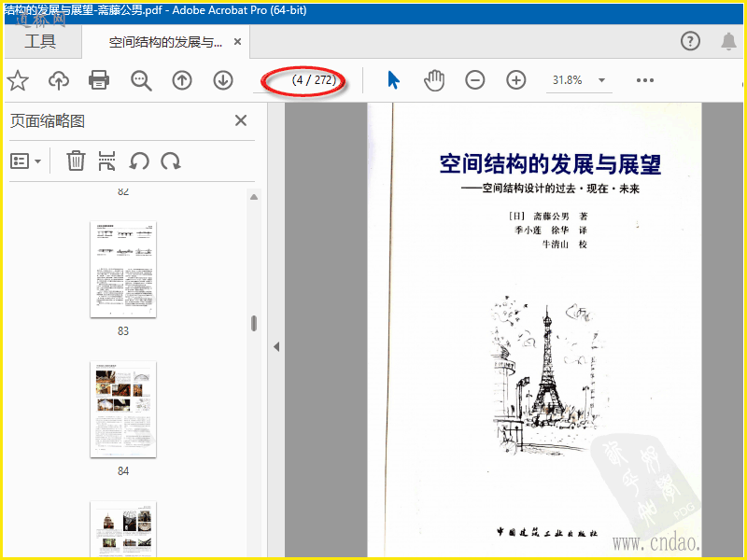
Task: Click the page break/insert pages icon
Action: click(106, 161)
